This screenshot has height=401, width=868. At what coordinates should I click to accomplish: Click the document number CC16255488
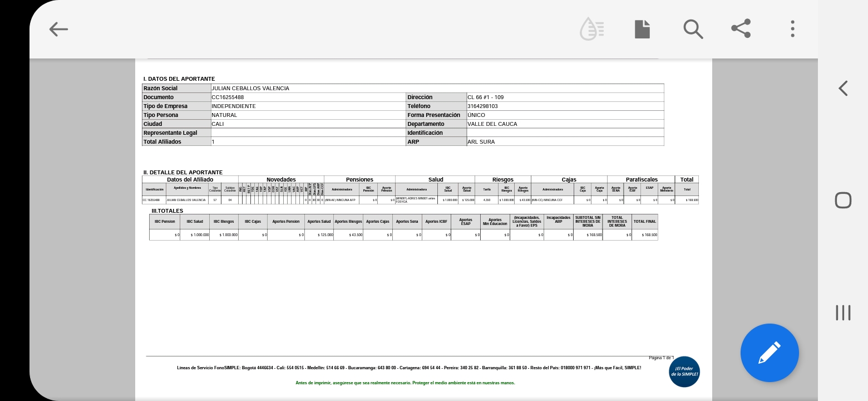point(228,97)
